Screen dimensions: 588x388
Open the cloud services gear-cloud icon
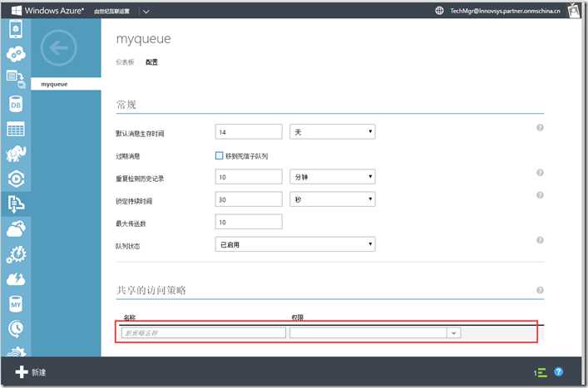pos(16,54)
